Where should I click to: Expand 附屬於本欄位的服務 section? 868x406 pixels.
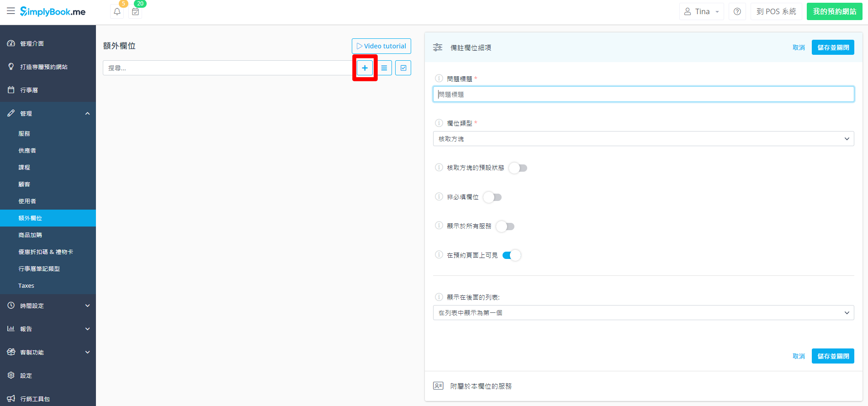click(643, 386)
